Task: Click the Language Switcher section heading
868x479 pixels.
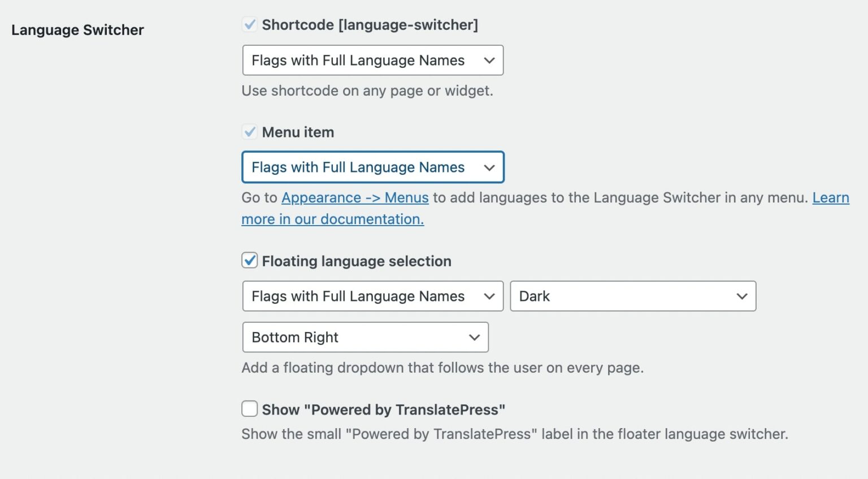Action: pyautogui.click(x=77, y=29)
